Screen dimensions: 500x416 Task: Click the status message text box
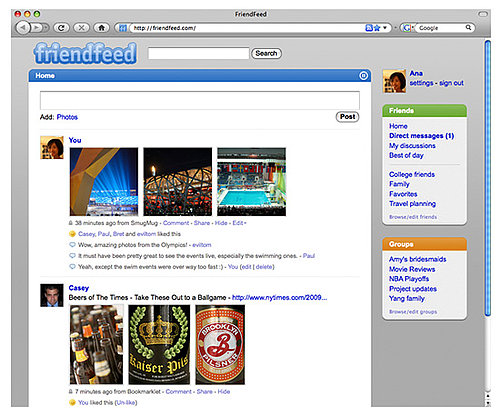pyautogui.click(x=200, y=100)
